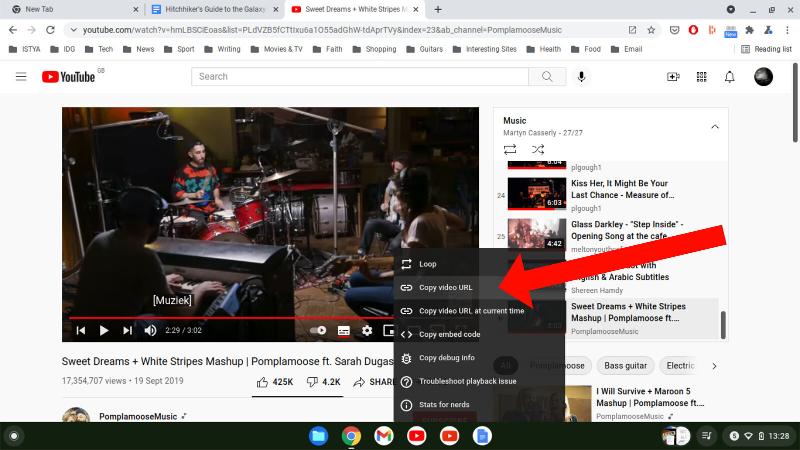The width and height of the screenshot is (800, 450).
Task: Open the Interesting Sites bookmark folder
Action: [x=484, y=49]
